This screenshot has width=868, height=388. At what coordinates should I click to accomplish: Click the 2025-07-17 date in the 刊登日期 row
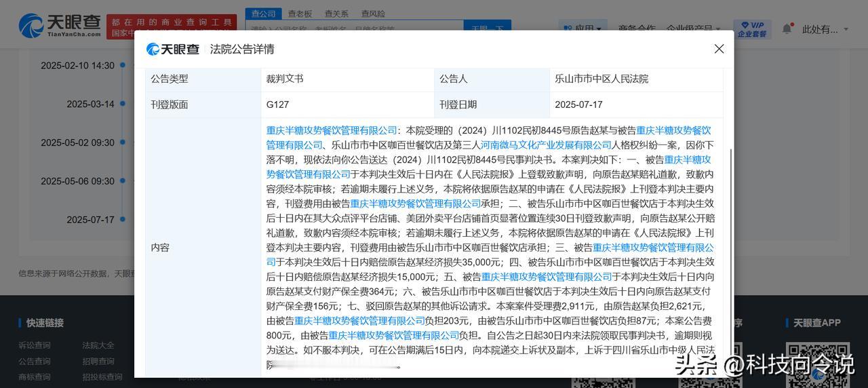(578, 104)
